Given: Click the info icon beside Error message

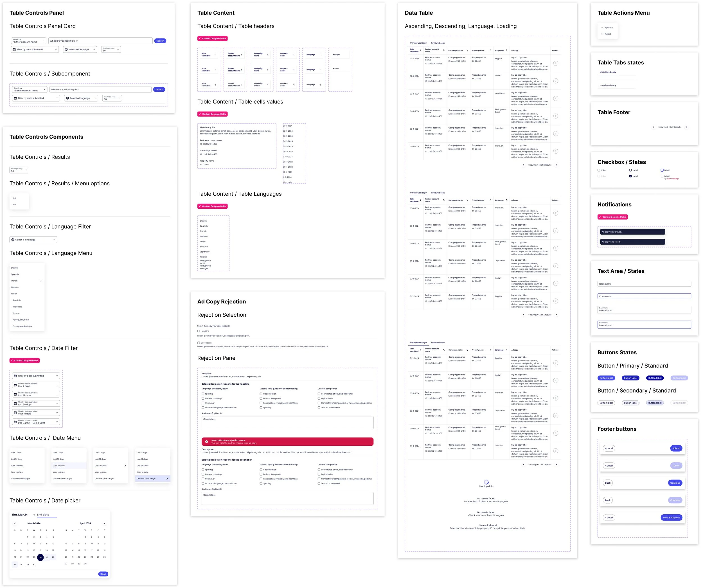Looking at the screenshot, I should (x=665, y=179).
